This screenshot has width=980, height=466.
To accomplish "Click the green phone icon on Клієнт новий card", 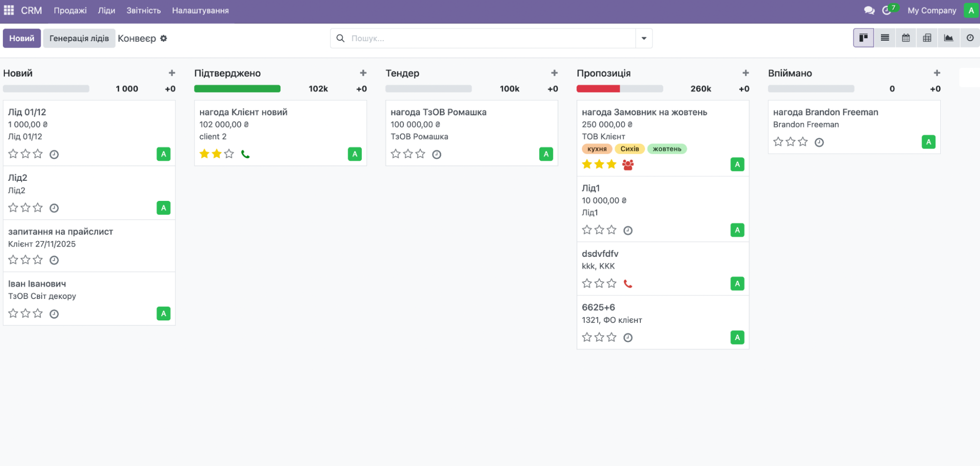I will tap(246, 154).
